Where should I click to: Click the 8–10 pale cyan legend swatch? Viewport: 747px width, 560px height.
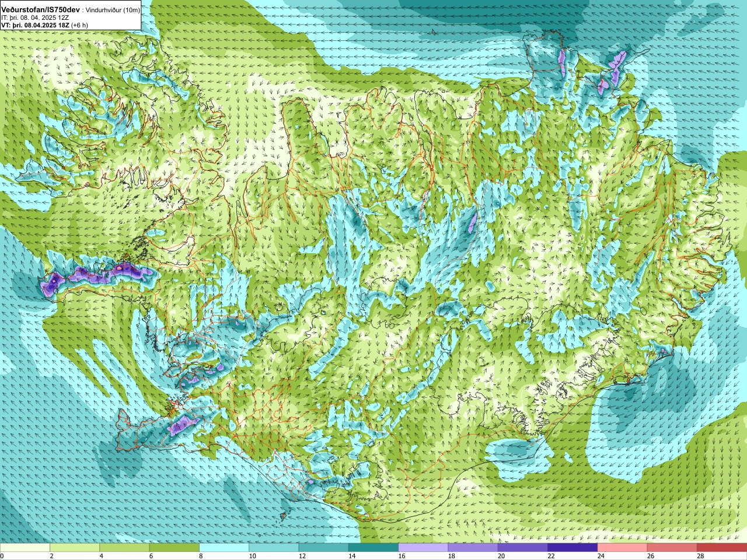pyautogui.click(x=224, y=548)
